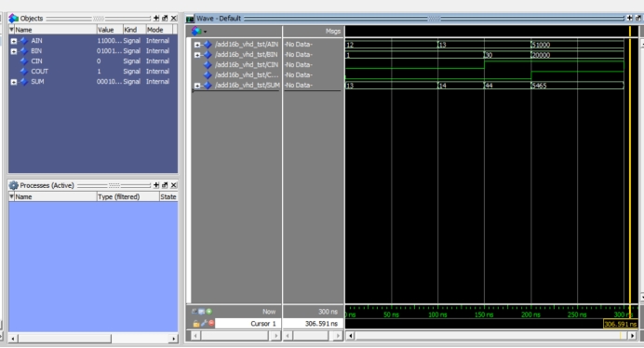Screen dimensions: 644x348
Task: Toggle leaf names icon in wave footer
Action: click(195, 312)
